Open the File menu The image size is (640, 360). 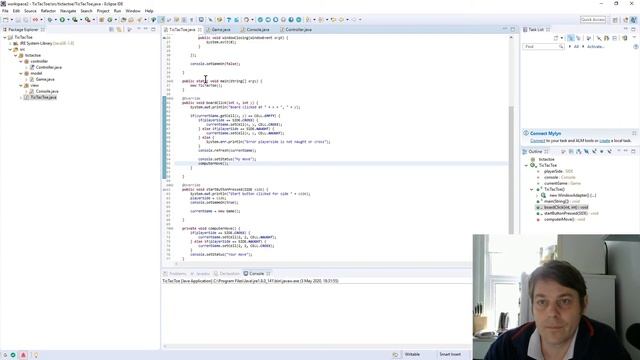click(5, 11)
